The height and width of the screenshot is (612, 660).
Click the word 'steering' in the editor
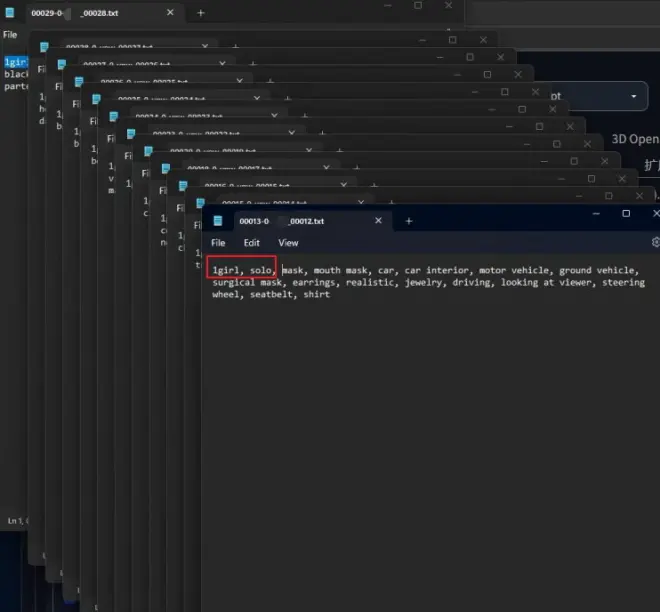[x=623, y=282]
